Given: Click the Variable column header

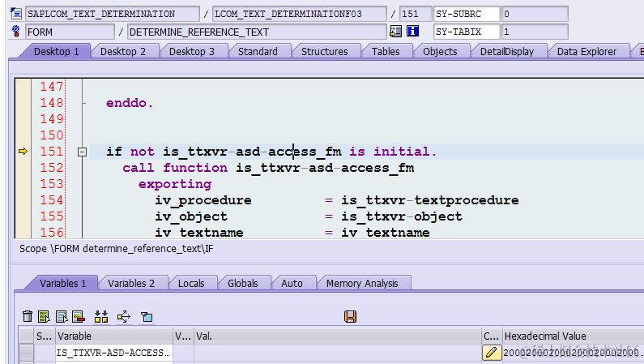Looking at the screenshot, I should (114, 336).
